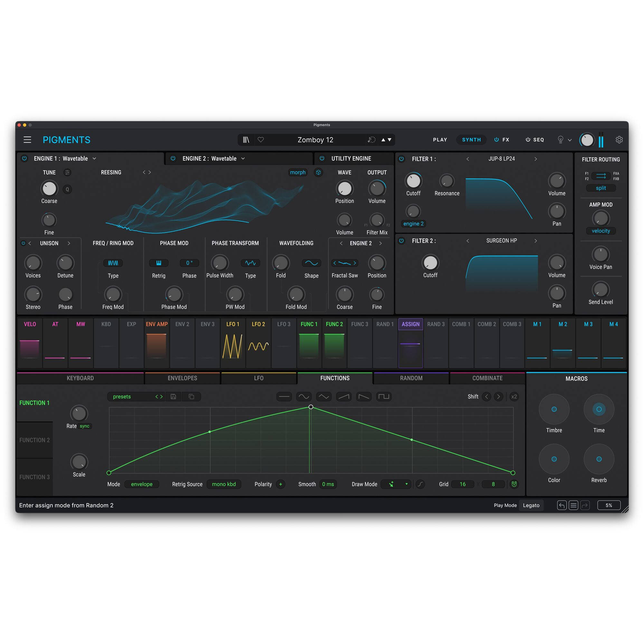Open the hamburger main menu
This screenshot has height=644, width=644.
27,140
